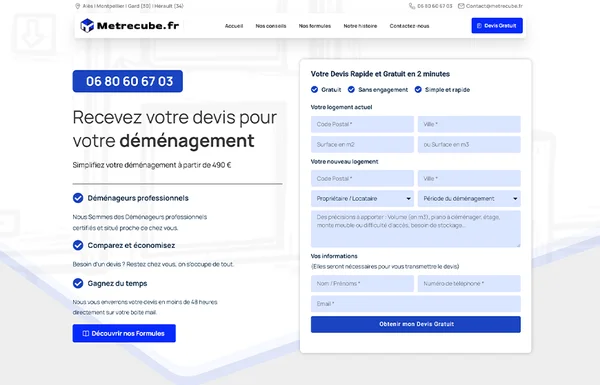This screenshot has width=600, height=385.
Task: Submit with Obtenir mon Devis Gratuit
Action: (416, 324)
